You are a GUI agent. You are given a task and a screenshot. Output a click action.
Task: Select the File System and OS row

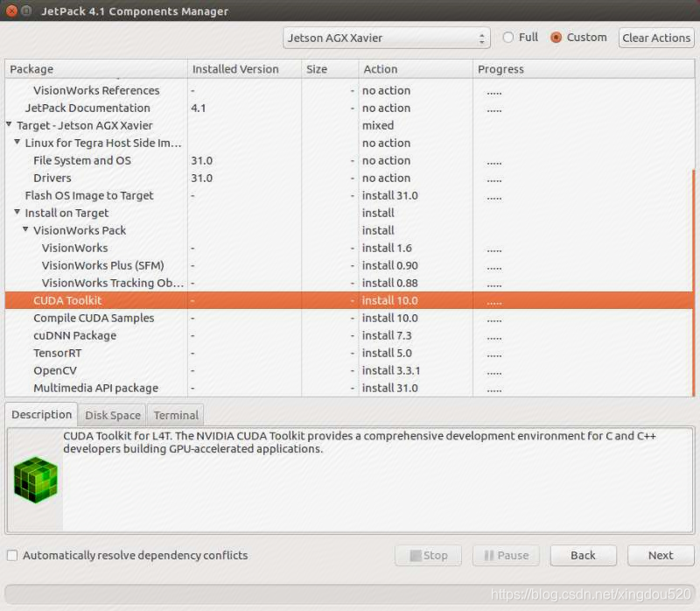point(348,160)
